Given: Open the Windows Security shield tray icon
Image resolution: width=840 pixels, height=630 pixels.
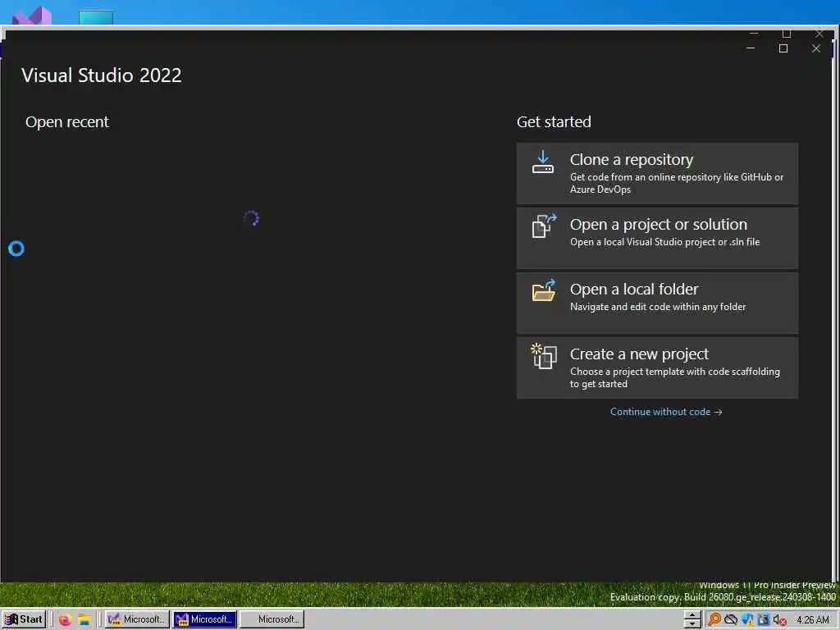Looking at the screenshot, I should coord(747,620).
